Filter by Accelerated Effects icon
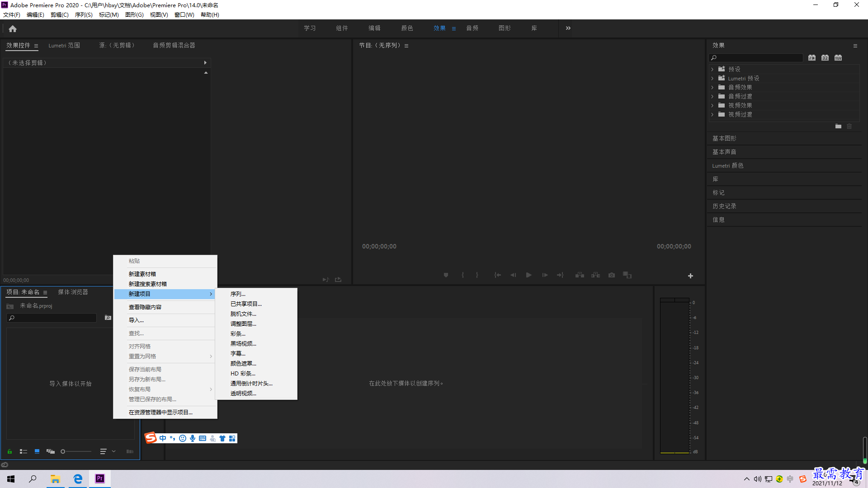The width and height of the screenshot is (868, 488). (x=812, y=58)
